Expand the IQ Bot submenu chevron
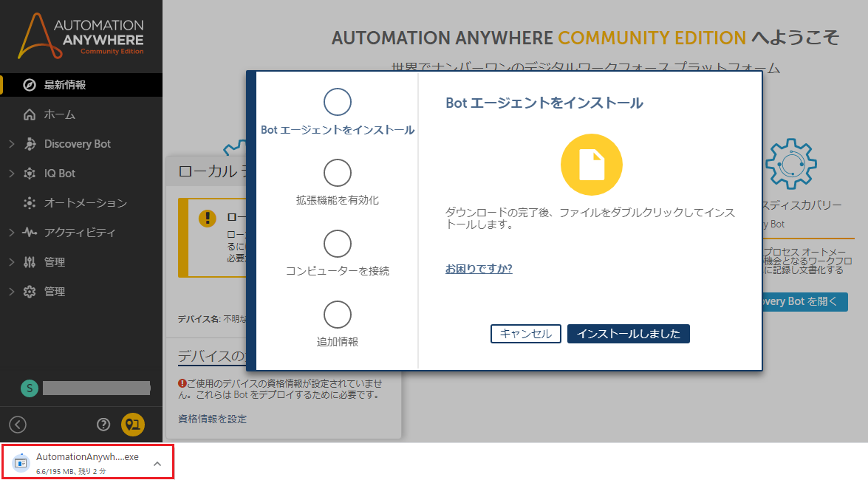The image size is (868, 480). point(12,174)
